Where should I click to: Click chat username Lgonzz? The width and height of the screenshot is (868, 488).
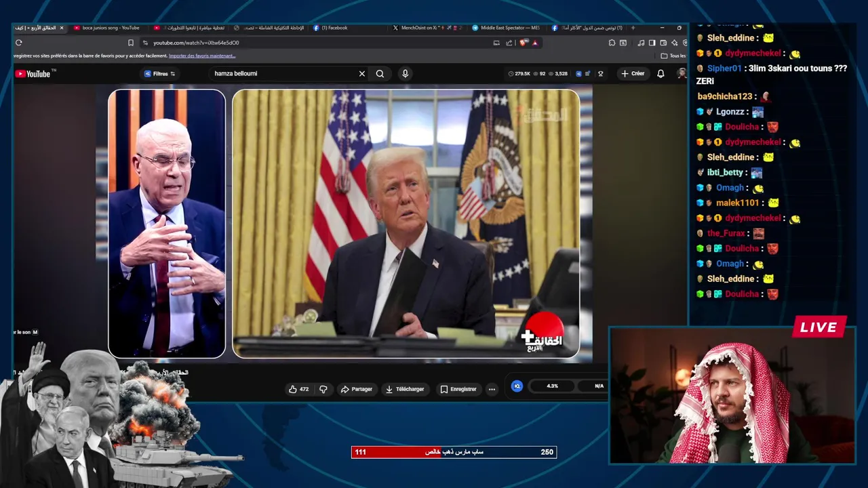tap(730, 112)
